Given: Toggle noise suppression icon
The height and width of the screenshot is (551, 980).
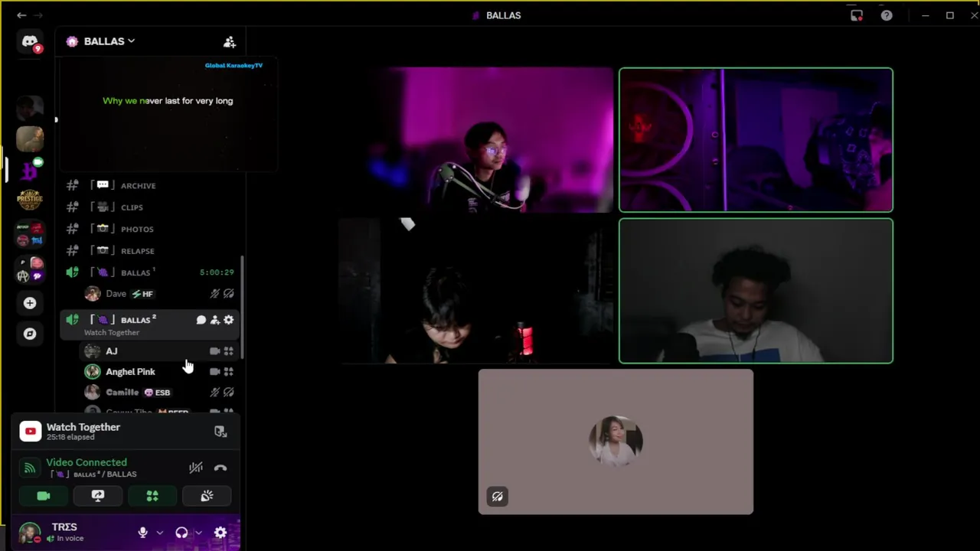Looking at the screenshot, I should (196, 468).
